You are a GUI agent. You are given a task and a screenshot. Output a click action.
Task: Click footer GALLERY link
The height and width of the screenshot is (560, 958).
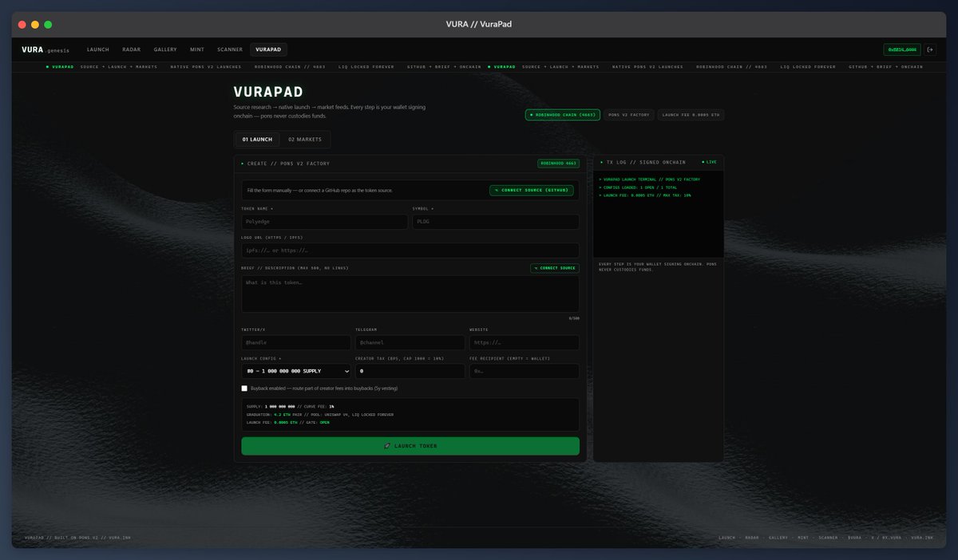780,538
